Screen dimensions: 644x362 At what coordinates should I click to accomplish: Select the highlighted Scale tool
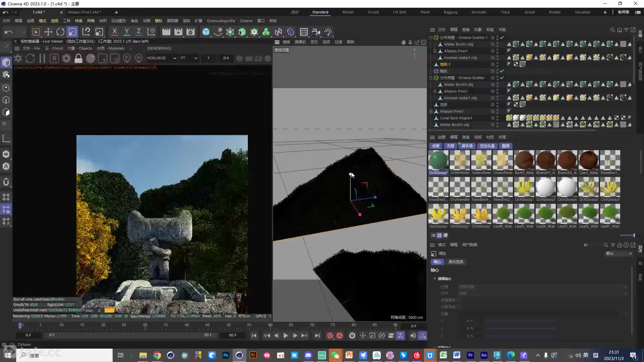click(72, 32)
